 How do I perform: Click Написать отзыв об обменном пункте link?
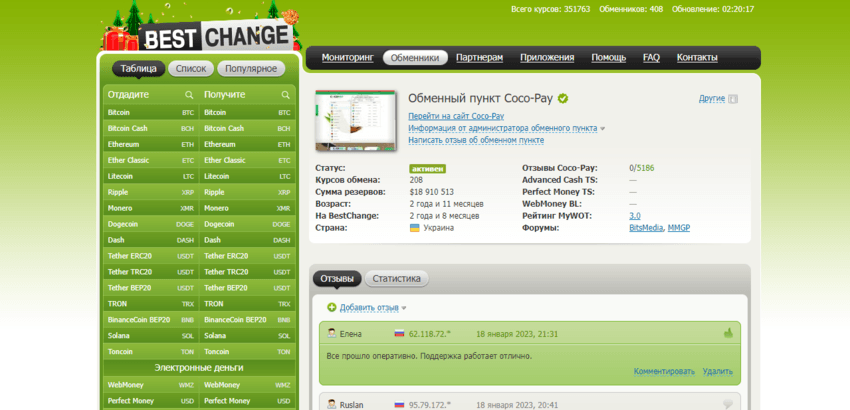click(476, 140)
